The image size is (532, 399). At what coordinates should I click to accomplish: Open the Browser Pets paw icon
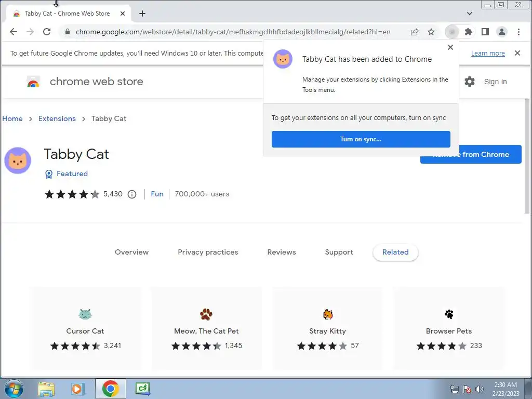coord(449,314)
